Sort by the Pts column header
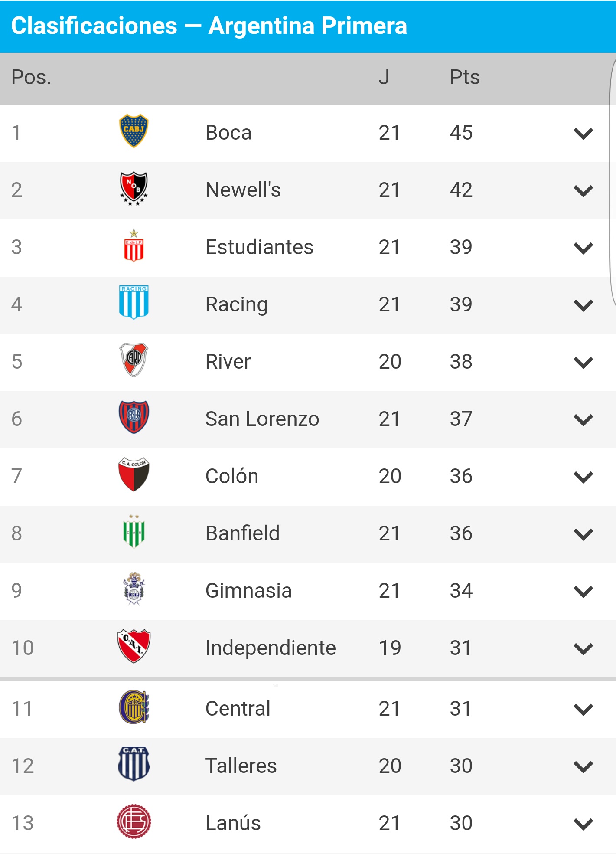616x854 pixels. point(465,77)
